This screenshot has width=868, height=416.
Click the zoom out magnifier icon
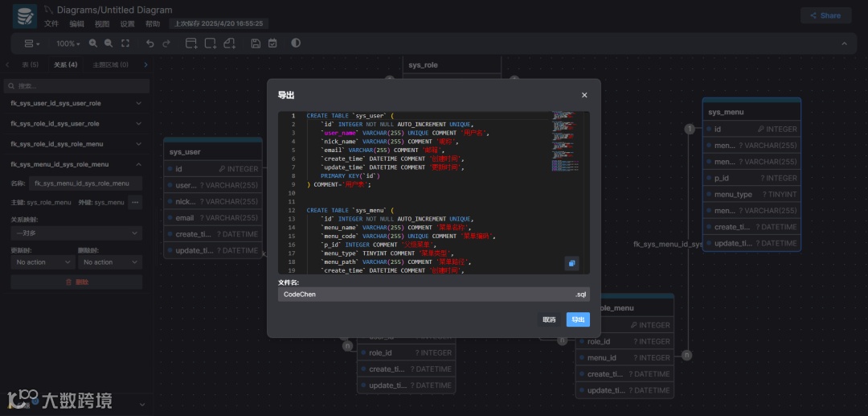(x=108, y=43)
